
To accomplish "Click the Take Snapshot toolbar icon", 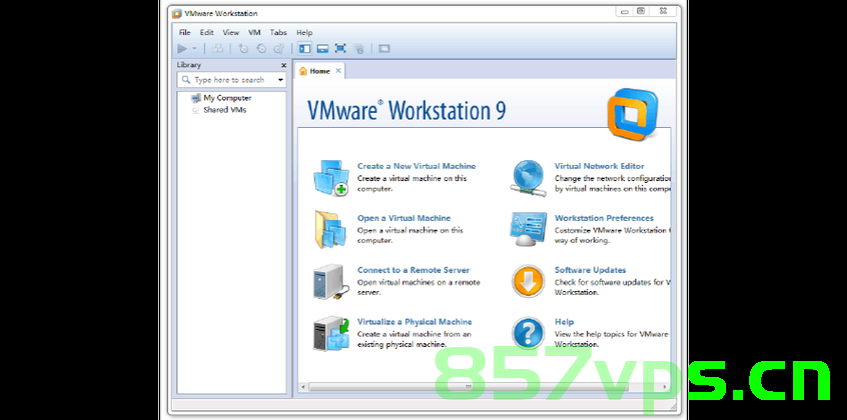I will click(x=244, y=49).
